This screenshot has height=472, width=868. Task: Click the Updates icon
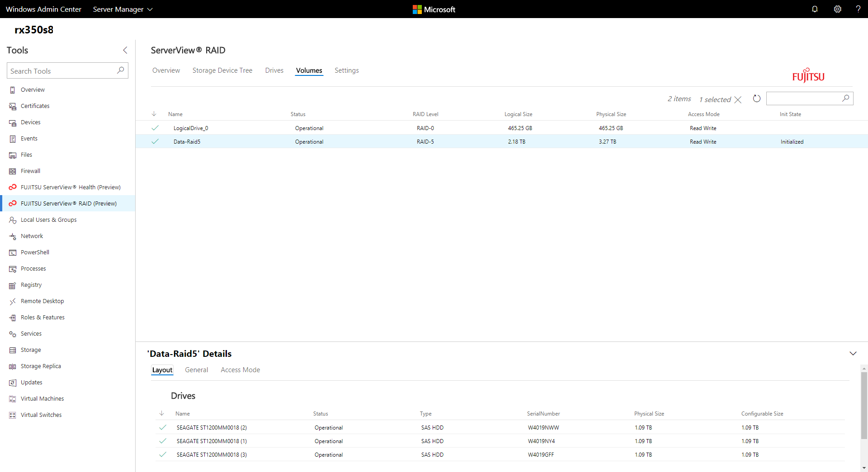(13, 383)
